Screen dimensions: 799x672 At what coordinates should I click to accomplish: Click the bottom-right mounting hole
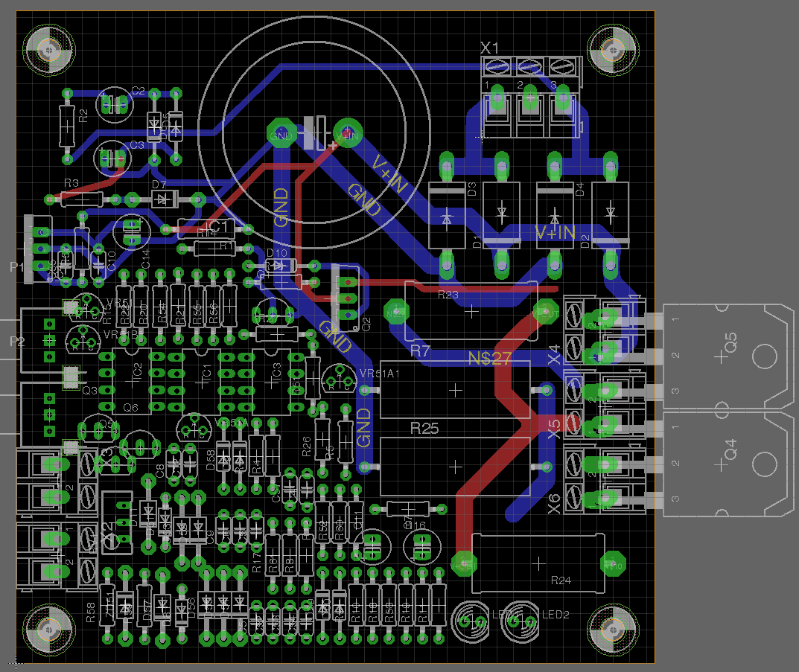tap(613, 630)
